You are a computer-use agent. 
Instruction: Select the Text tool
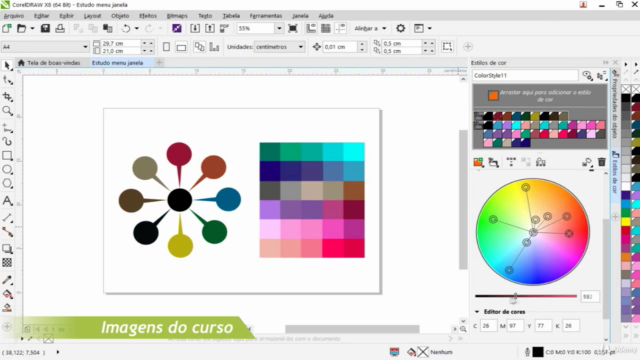tap(7, 201)
